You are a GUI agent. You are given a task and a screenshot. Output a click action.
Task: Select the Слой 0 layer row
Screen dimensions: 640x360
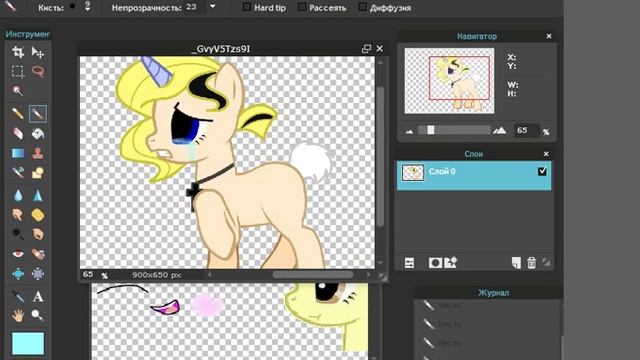pyautogui.click(x=474, y=176)
